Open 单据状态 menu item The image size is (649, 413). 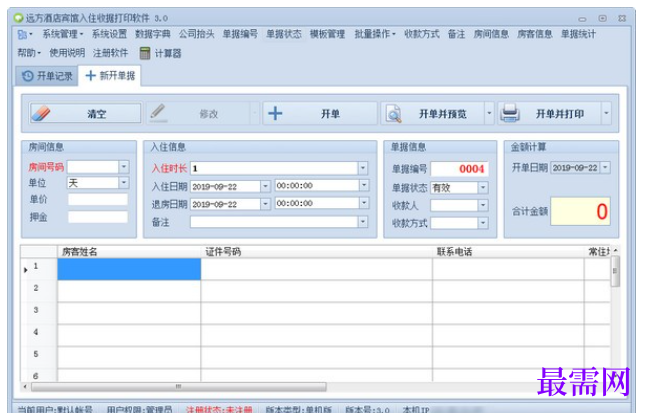point(284,34)
